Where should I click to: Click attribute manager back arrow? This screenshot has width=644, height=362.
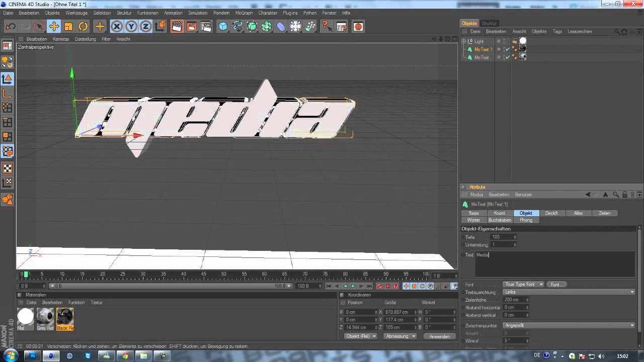pos(588,195)
